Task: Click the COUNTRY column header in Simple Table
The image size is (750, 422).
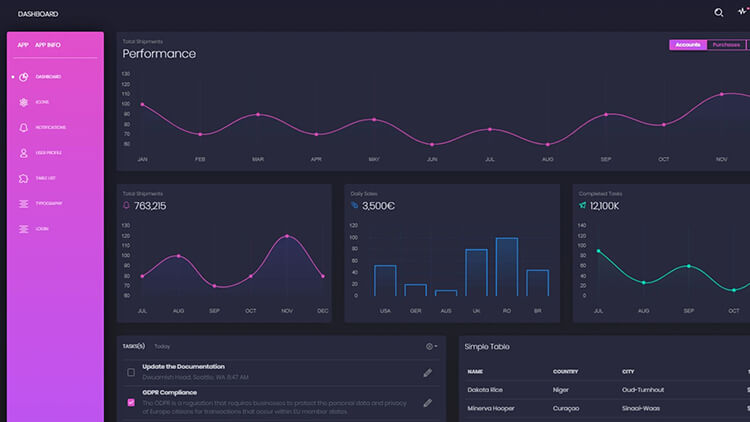Action: [x=565, y=372]
